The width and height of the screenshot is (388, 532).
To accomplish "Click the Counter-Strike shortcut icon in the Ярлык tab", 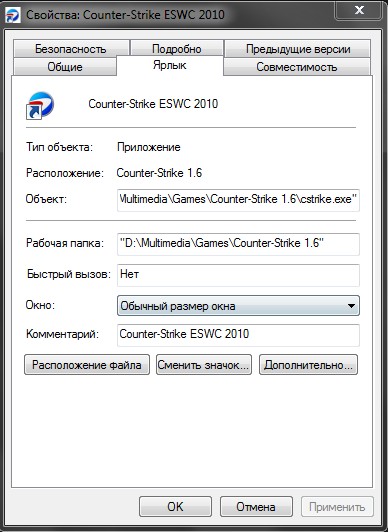I will click(40, 105).
